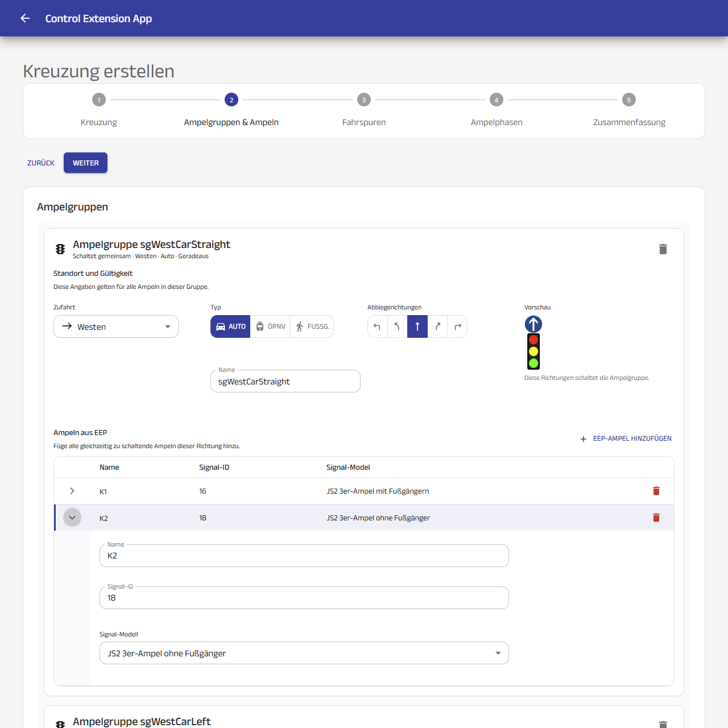Switch type to ÖPNV
The width and height of the screenshot is (728, 728).
click(x=270, y=326)
